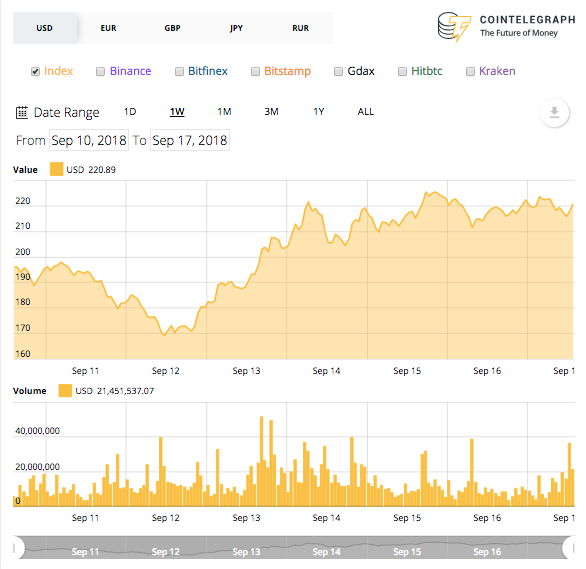The width and height of the screenshot is (586, 569).
Task: Switch to the EUR currency tab
Action: pos(108,28)
